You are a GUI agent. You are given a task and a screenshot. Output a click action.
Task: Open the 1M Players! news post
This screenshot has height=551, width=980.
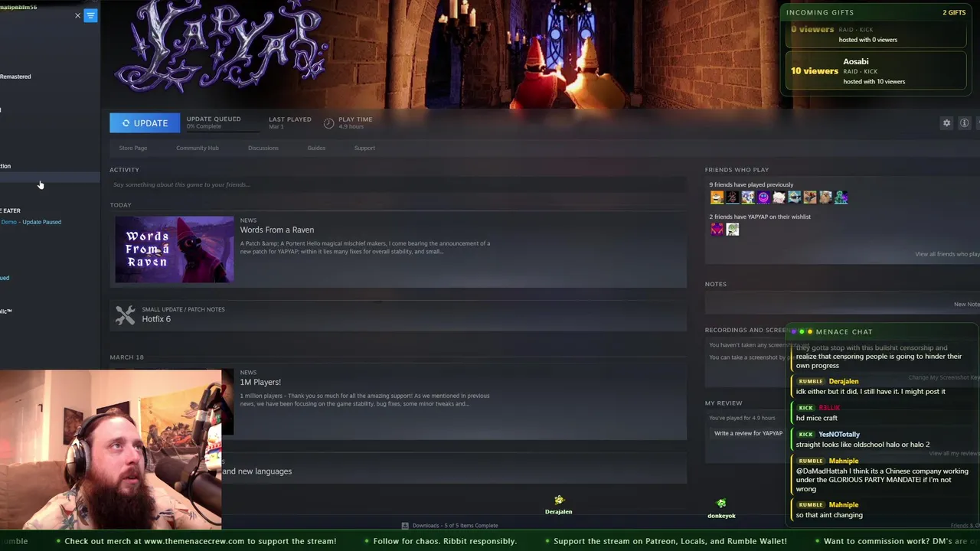pyautogui.click(x=260, y=382)
